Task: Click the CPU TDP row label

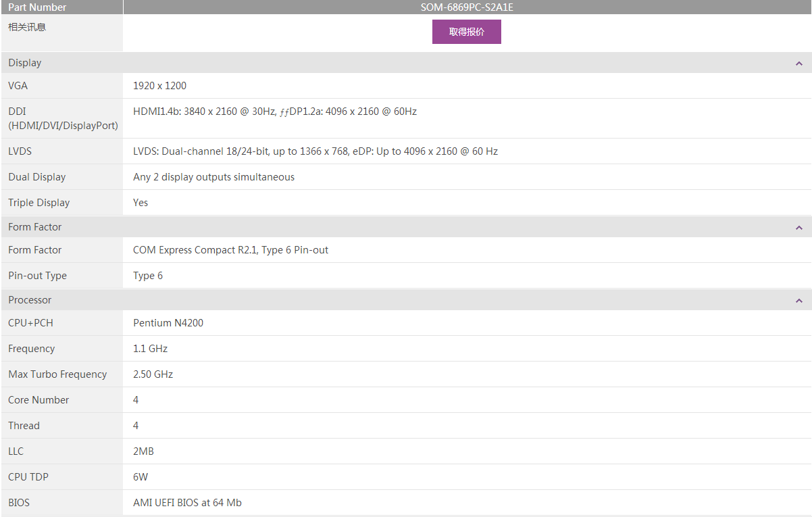Action: 28,477
